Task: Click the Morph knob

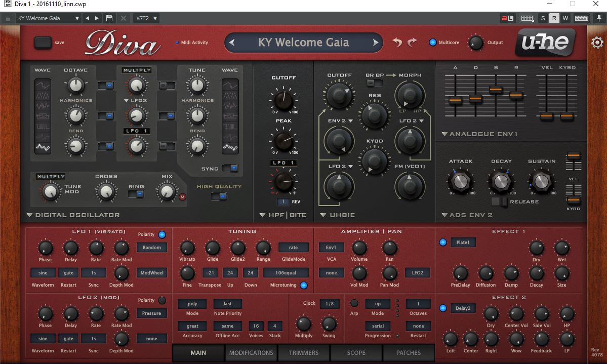Action: pos(410,95)
